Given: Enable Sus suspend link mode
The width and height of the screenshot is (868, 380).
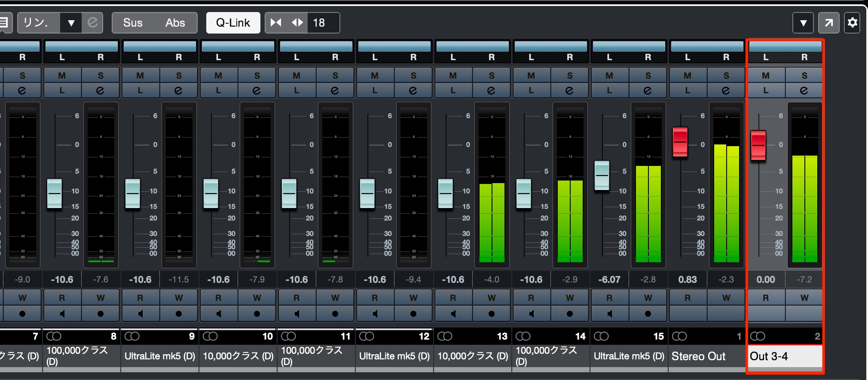Looking at the screenshot, I should pos(133,23).
